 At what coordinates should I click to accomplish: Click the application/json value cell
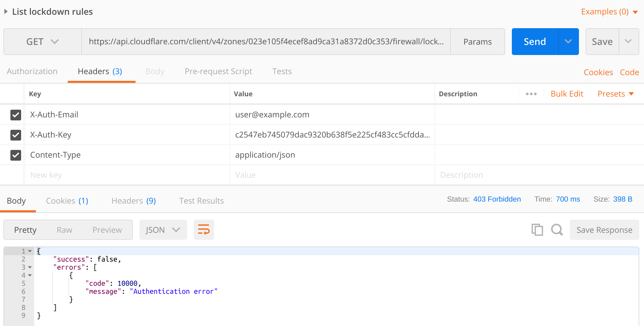click(332, 155)
